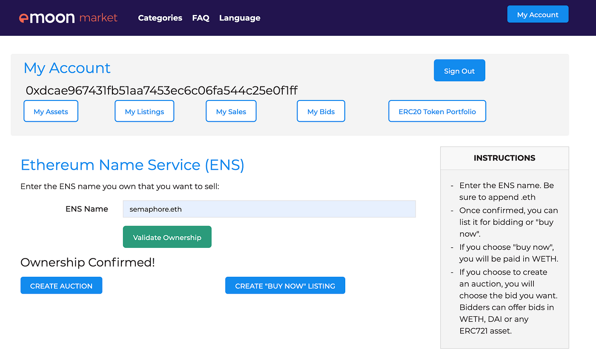596x364 pixels.
Task: Click the Ethereum Name Service (ENS) heading
Action: 132,165
